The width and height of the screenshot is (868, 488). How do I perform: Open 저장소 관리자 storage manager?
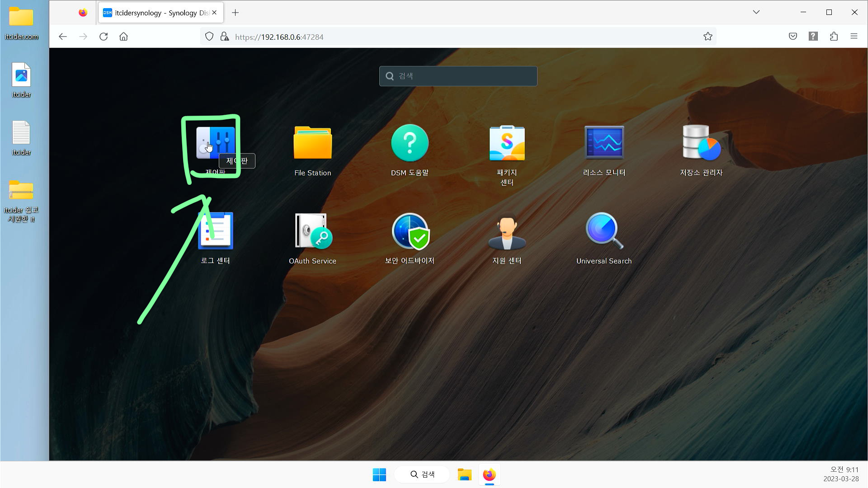[x=701, y=143]
